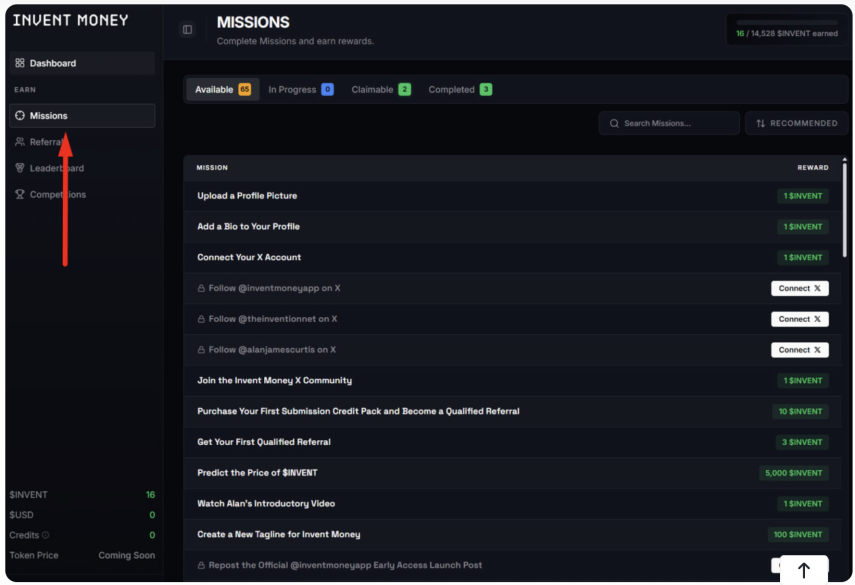Viewport: 855px width, 585px height.
Task: Click the sidebar collapse panel icon
Action: 187,30
